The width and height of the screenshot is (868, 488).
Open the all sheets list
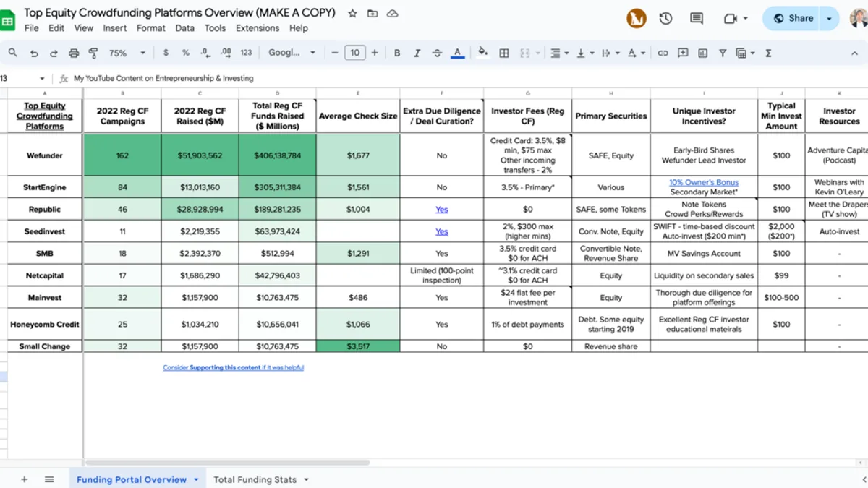coord(49,479)
